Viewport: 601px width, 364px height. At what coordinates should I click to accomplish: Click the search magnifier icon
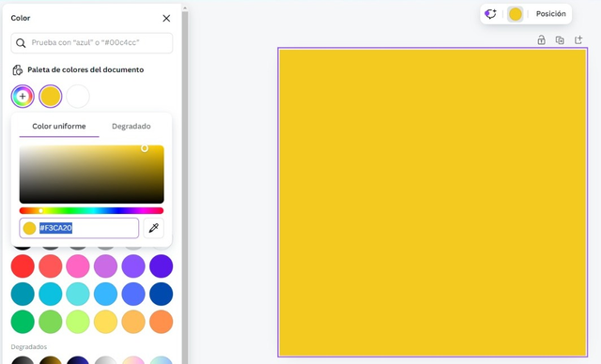pos(21,43)
